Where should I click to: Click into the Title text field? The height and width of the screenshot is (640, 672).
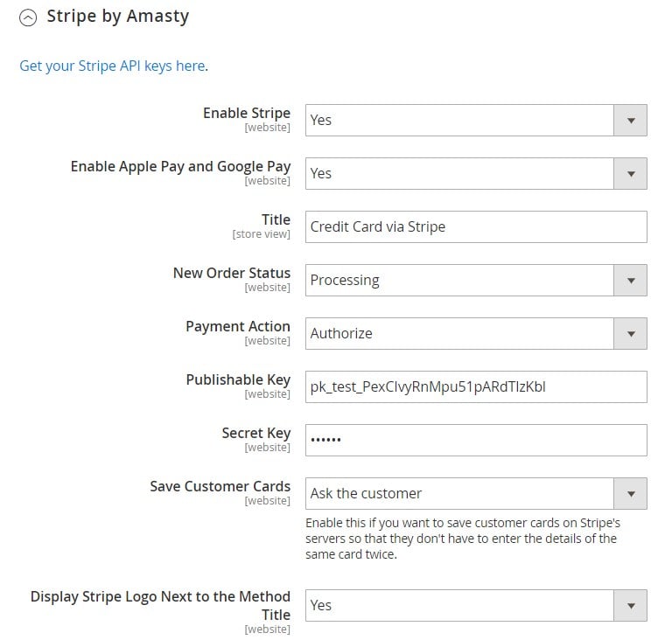click(x=476, y=226)
